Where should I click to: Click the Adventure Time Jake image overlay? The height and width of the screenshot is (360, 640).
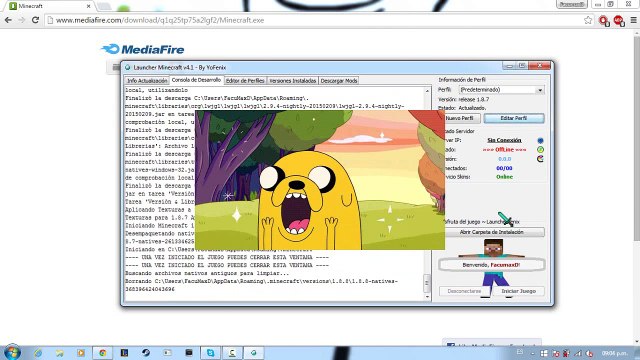pos(320,180)
